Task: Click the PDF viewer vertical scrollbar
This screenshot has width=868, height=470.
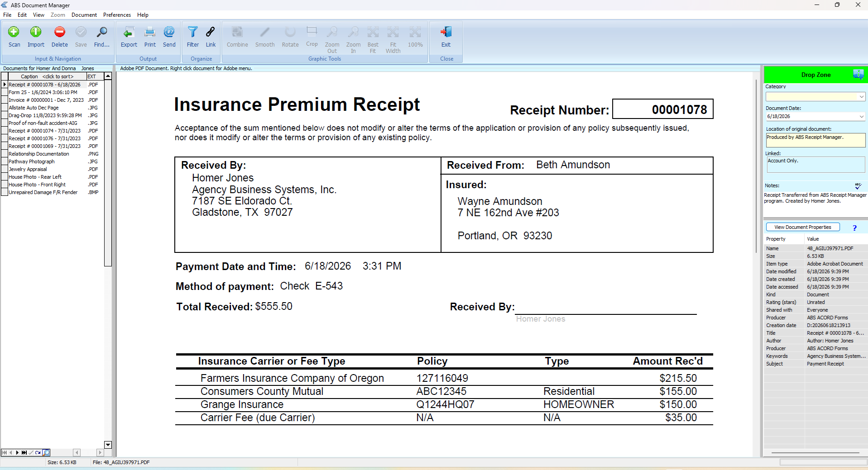Action: point(756,166)
